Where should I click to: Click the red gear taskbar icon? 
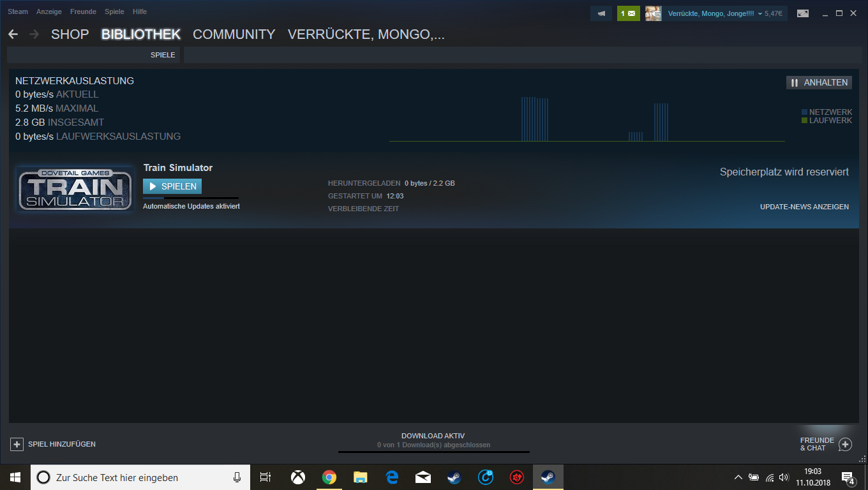[x=517, y=477]
